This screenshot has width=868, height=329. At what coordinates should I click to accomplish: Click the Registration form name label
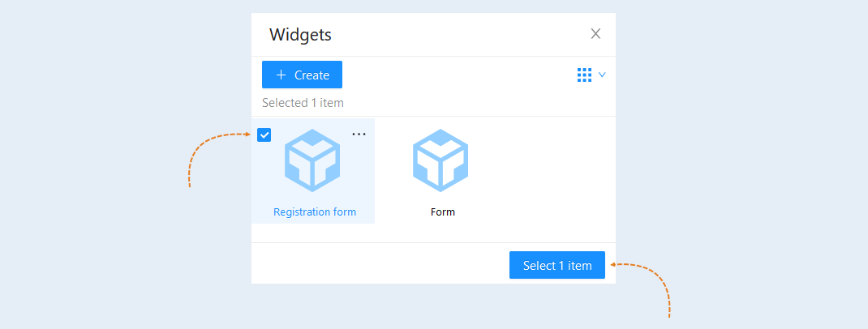coord(315,211)
